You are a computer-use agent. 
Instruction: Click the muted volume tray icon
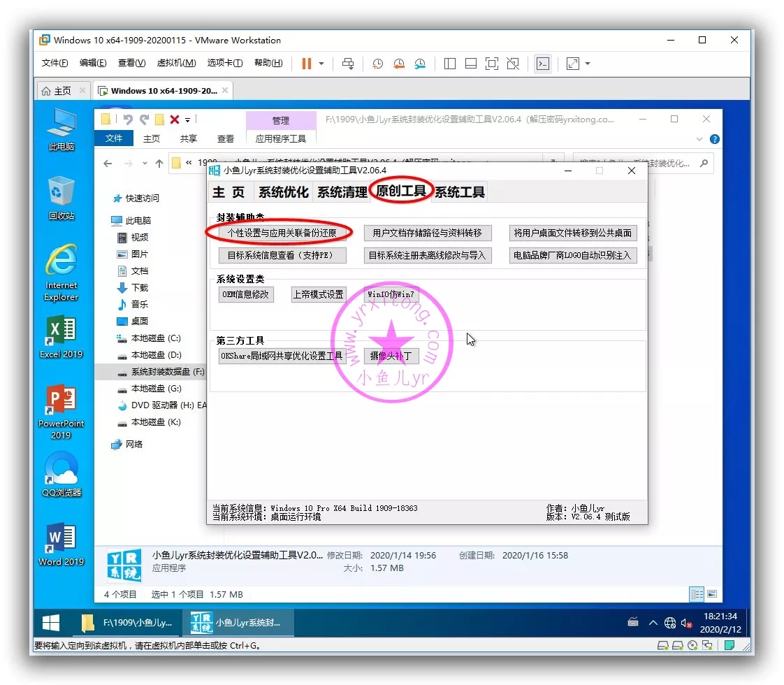coord(687,623)
